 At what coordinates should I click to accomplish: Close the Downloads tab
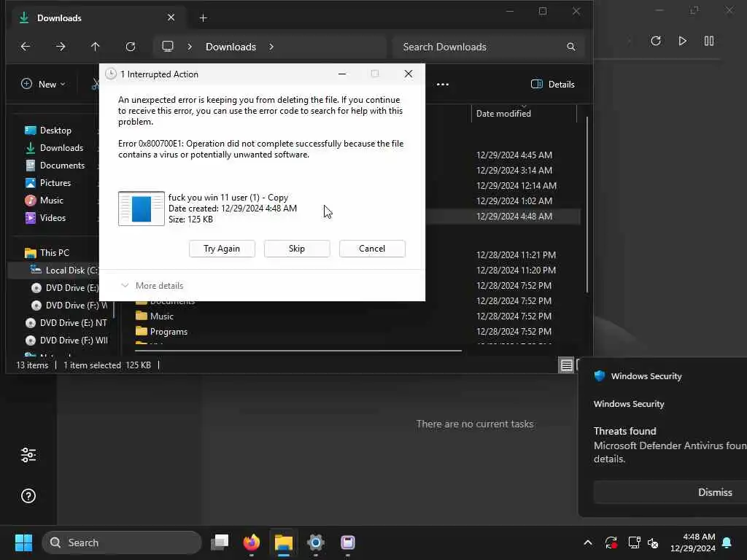(x=171, y=17)
